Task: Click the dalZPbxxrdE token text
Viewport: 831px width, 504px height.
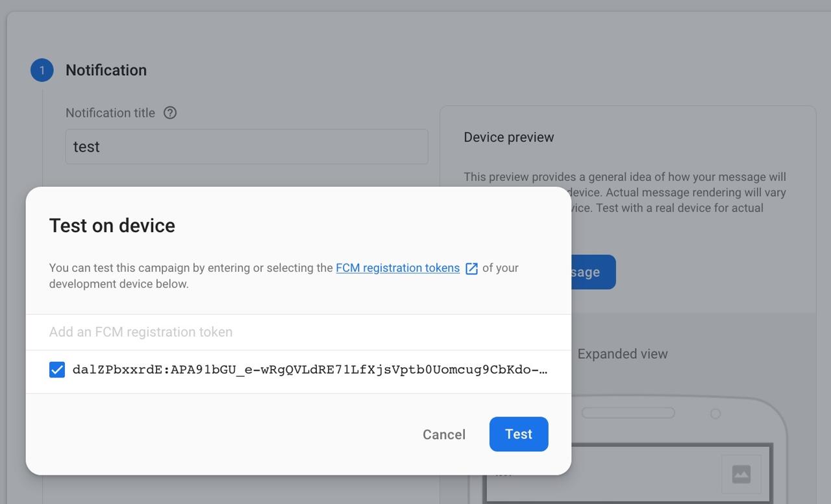Action: click(310, 370)
